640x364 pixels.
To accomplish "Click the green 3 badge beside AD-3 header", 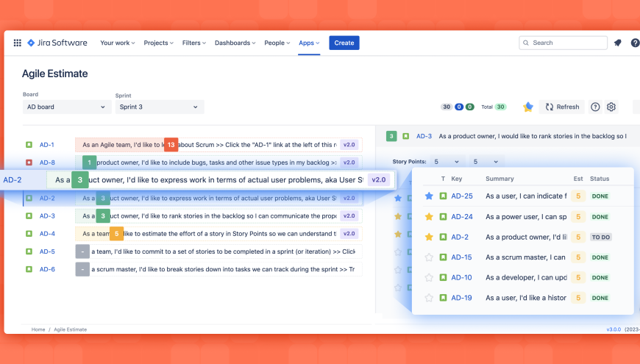I will coord(391,136).
